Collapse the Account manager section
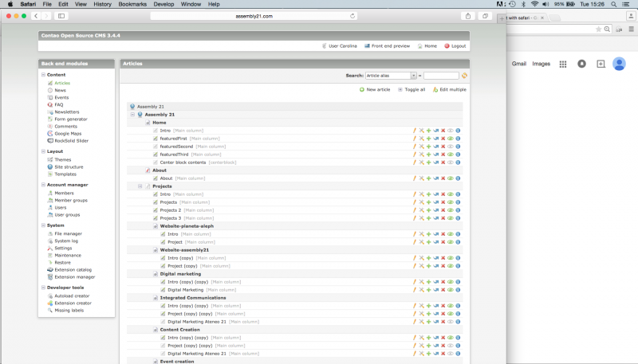The image size is (638, 364). tap(43, 185)
